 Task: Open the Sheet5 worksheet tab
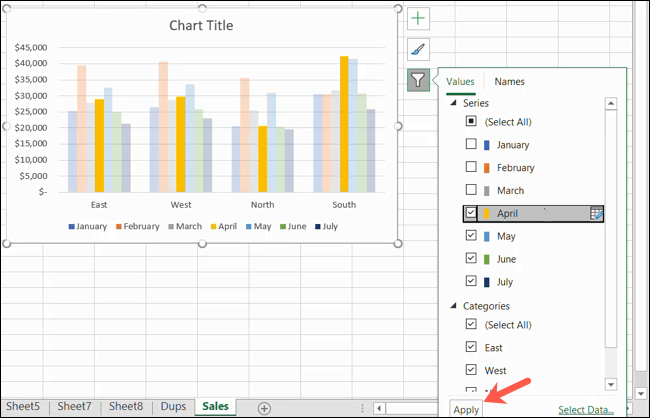click(x=23, y=406)
